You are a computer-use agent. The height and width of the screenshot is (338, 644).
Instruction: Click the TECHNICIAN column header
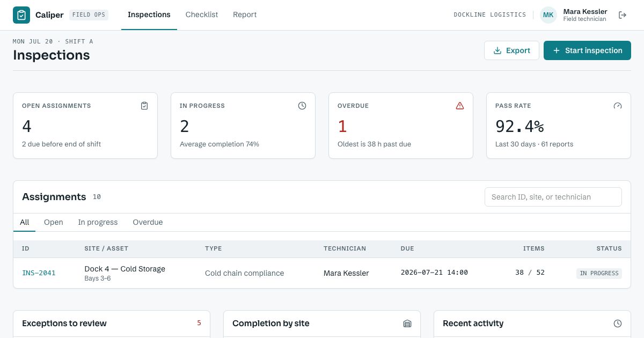coord(345,248)
